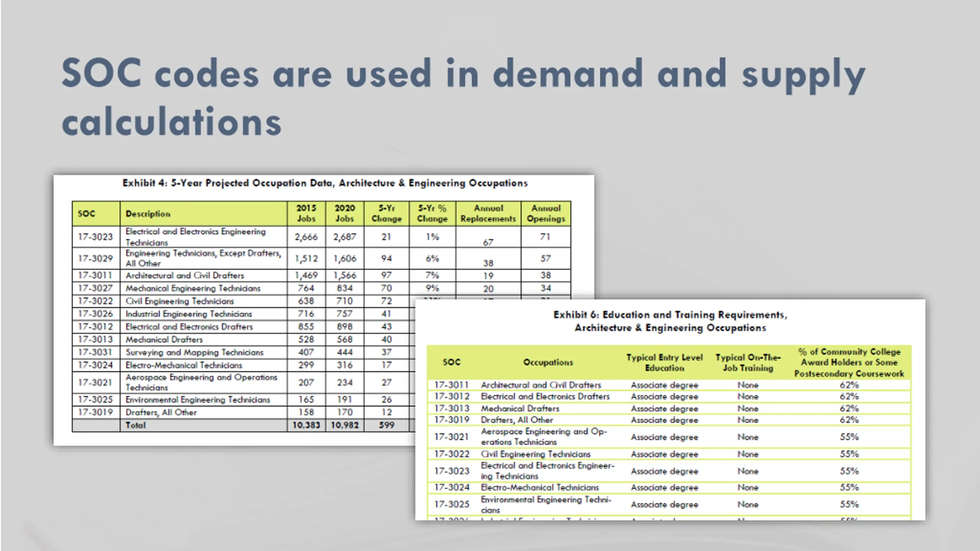Select 'Civil Engineering Technicians' in Exhibit 4
Image resolution: width=980 pixels, height=551 pixels.
tap(180, 301)
